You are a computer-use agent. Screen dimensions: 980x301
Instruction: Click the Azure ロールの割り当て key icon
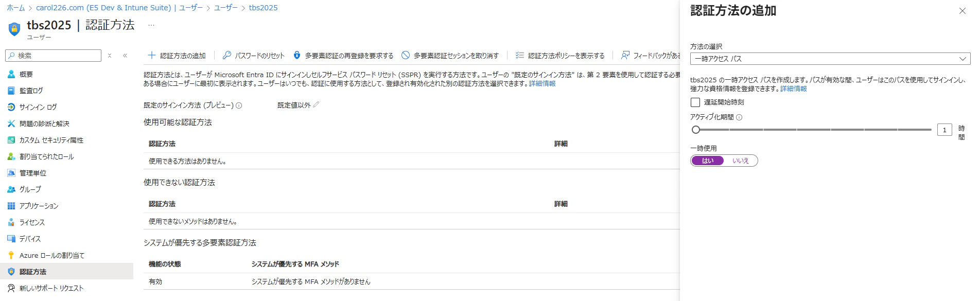click(11, 255)
